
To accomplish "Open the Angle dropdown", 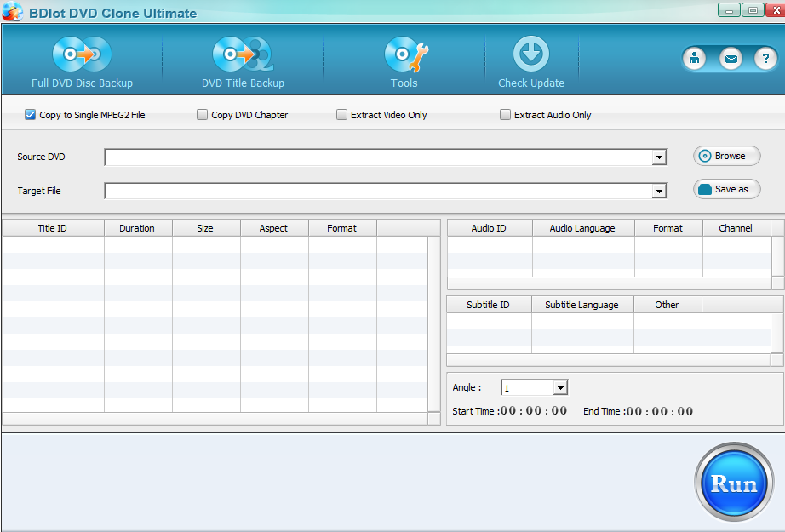I will [560, 387].
